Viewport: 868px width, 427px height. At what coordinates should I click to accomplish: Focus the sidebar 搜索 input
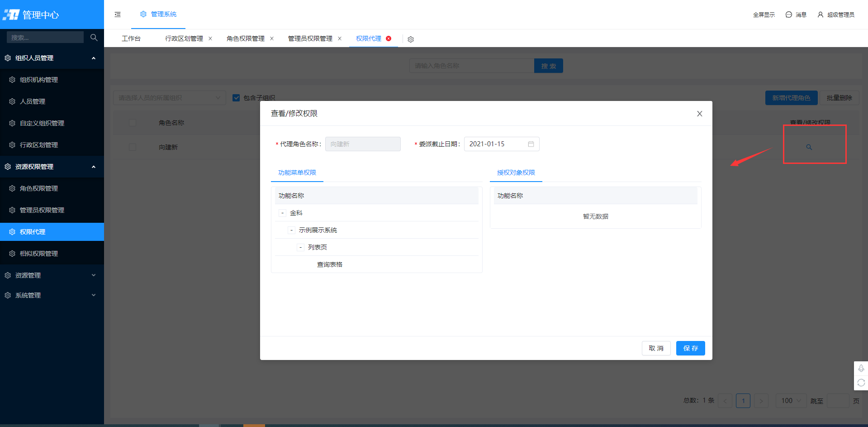pyautogui.click(x=45, y=37)
